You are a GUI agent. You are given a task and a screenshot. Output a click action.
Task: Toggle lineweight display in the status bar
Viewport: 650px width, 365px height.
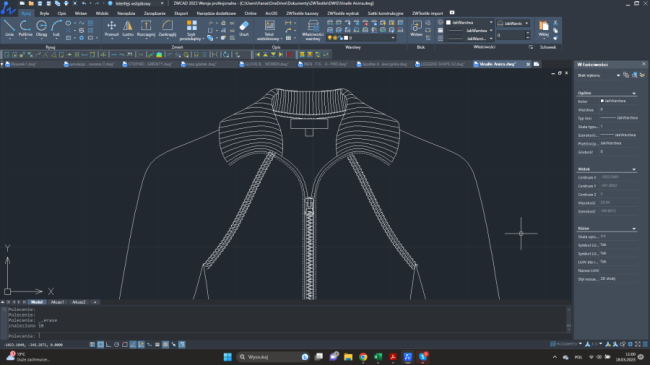(x=157, y=344)
